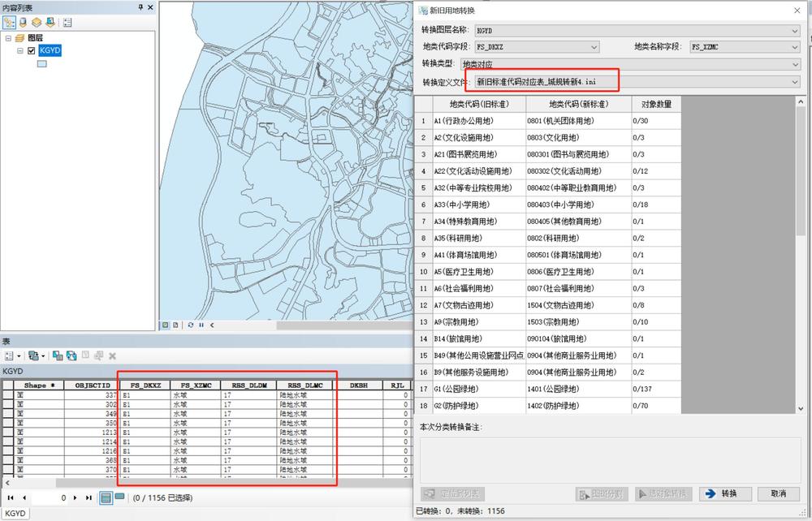The width and height of the screenshot is (812, 521).
Task: Select List By Source icon
Action: click(23, 23)
